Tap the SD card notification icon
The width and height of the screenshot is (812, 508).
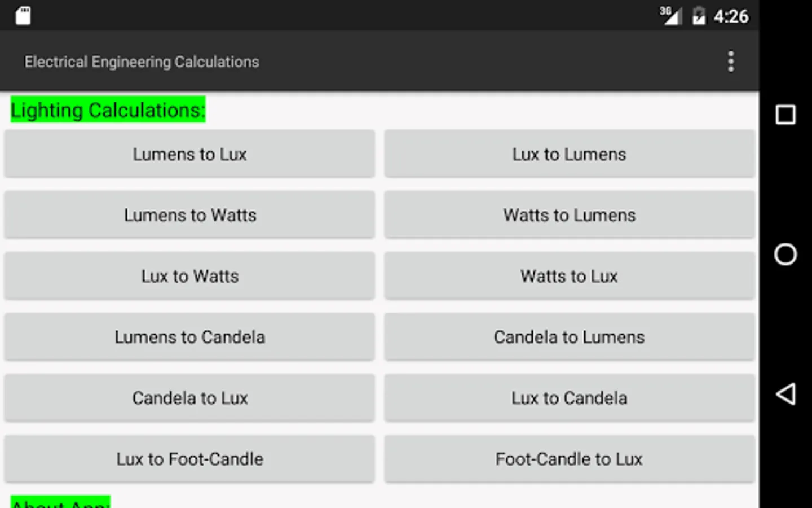(x=23, y=16)
